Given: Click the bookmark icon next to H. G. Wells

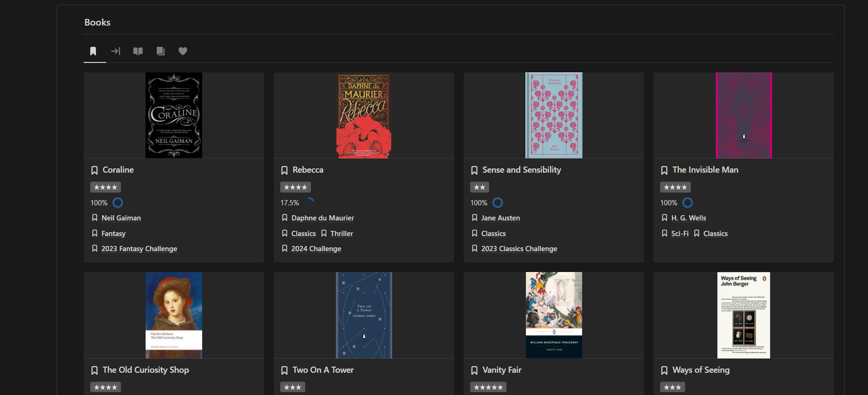Looking at the screenshot, I should [x=664, y=218].
